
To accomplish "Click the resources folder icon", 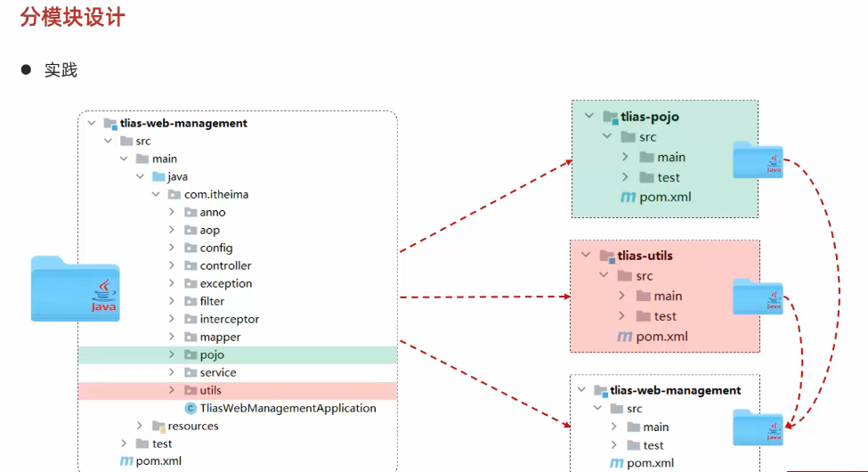I will 158,426.
